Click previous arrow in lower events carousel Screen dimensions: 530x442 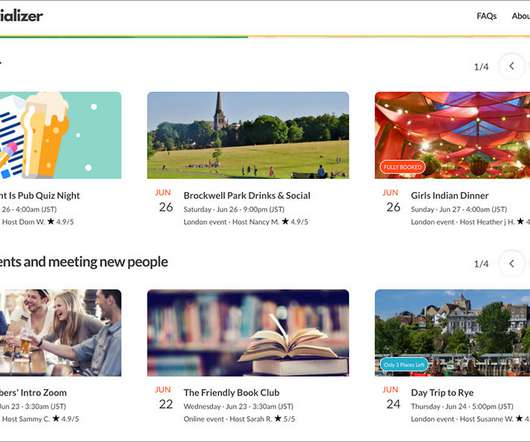pyautogui.click(x=512, y=263)
